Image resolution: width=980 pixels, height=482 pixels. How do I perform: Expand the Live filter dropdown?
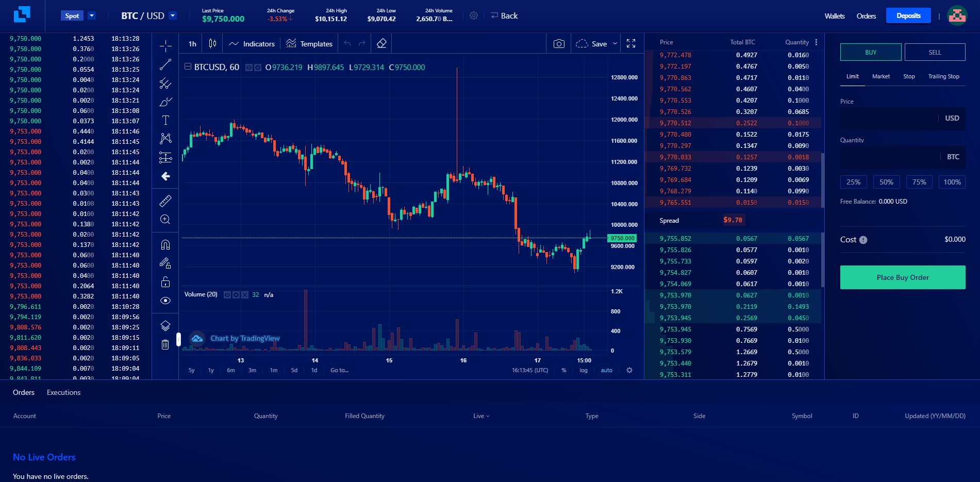(x=481, y=416)
